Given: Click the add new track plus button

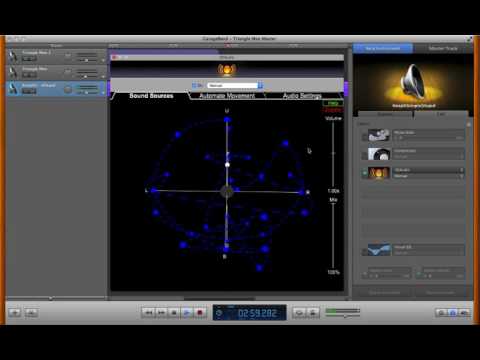Looking at the screenshot, I should coord(15,312).
